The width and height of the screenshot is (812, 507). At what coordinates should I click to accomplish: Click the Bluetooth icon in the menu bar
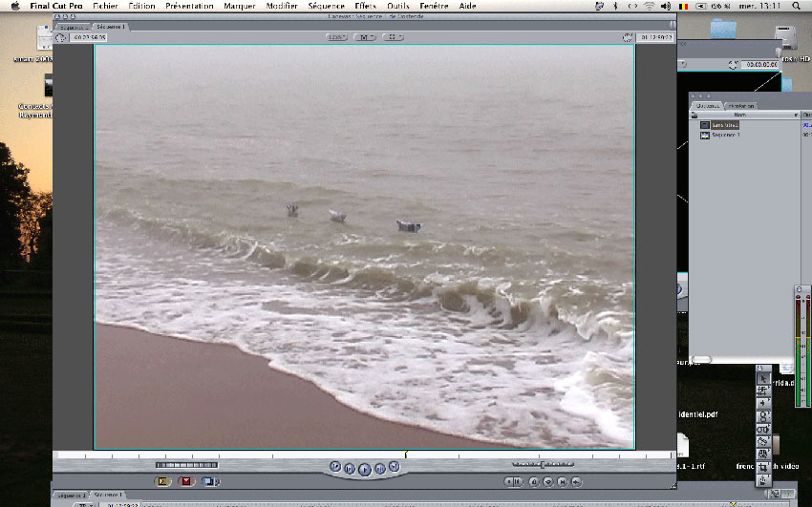click(616, 6)
